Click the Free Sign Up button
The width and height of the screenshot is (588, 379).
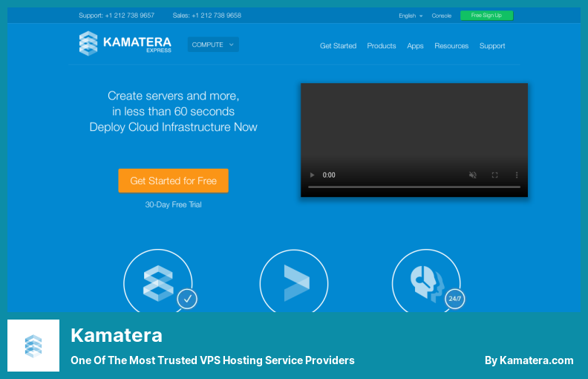click(486, 16)
